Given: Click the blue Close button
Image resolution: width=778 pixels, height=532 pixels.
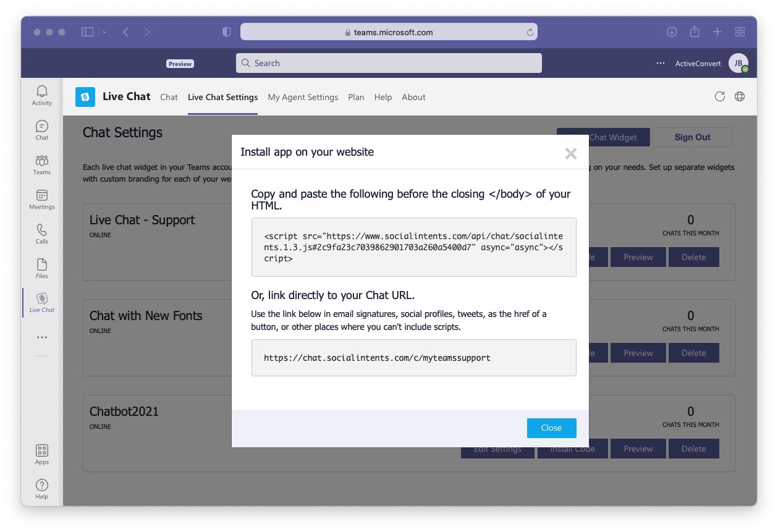Looking at the screenshot, I should [551, 428].
